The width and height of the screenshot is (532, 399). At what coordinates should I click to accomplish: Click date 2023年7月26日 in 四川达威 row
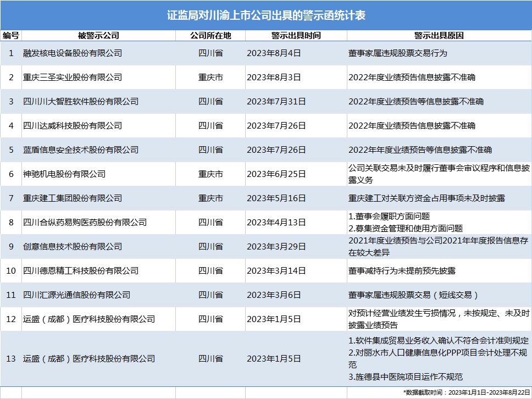(276, 125)
